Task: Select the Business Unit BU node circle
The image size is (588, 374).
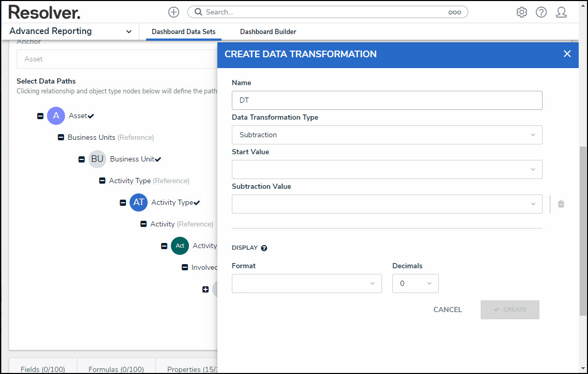Action: click(97, 159)
